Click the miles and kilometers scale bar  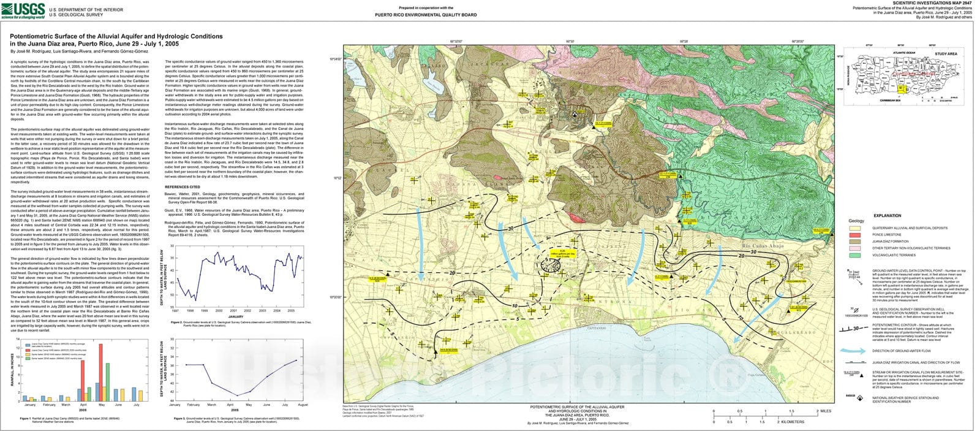tap(764, 416)
